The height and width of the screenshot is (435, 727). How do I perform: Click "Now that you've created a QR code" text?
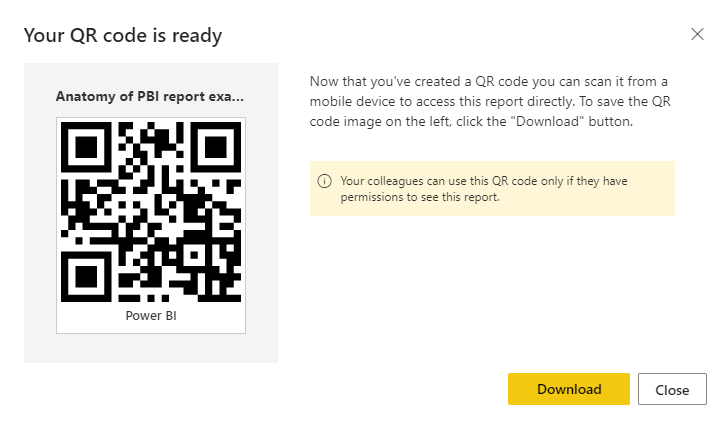[419, 82]
